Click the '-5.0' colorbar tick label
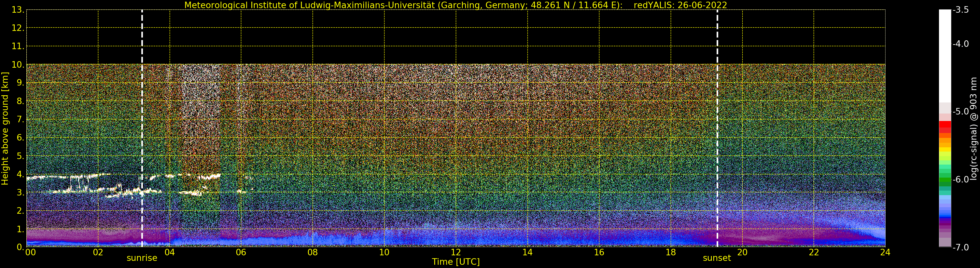 [x=960, y=111]
